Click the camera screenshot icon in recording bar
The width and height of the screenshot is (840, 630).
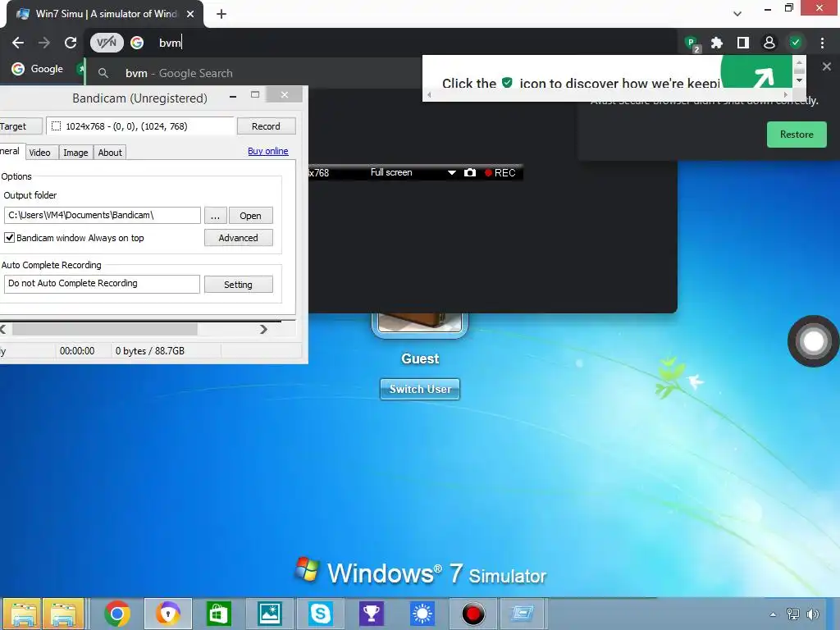point(470,172)
